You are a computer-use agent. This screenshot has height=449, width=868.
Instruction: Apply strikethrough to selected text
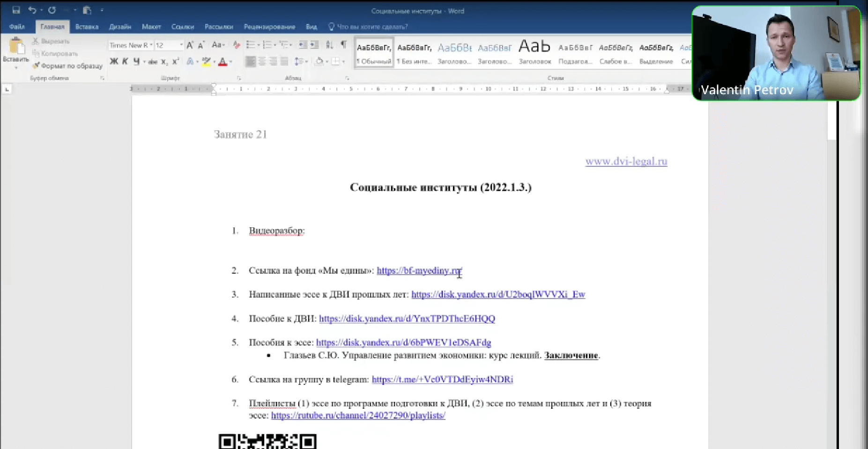153,61
